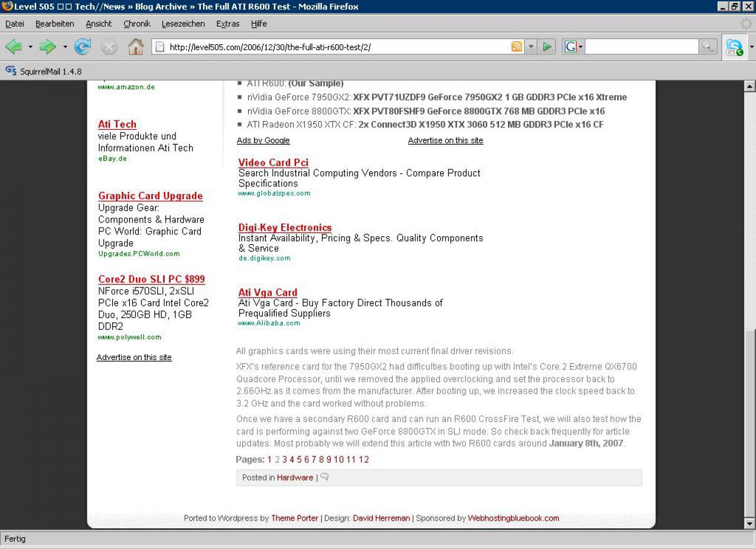Click the address bar URL field

(338, 47)
